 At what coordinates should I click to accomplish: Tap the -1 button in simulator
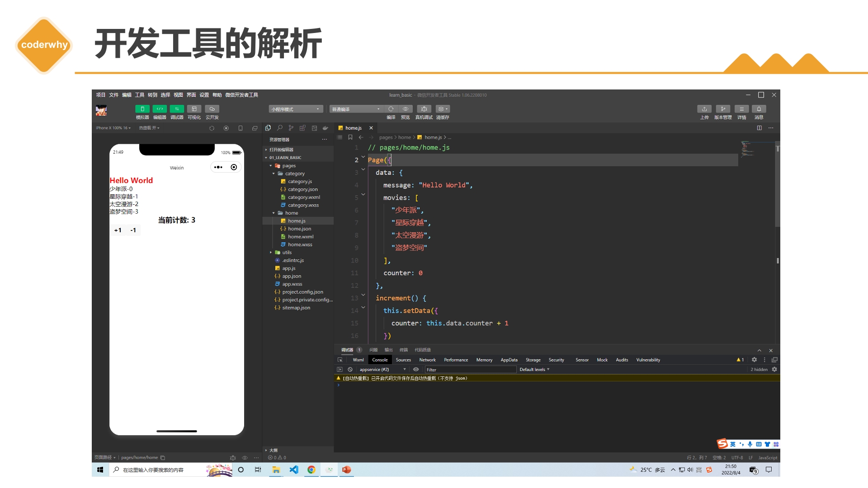click(x=133, y=230)
